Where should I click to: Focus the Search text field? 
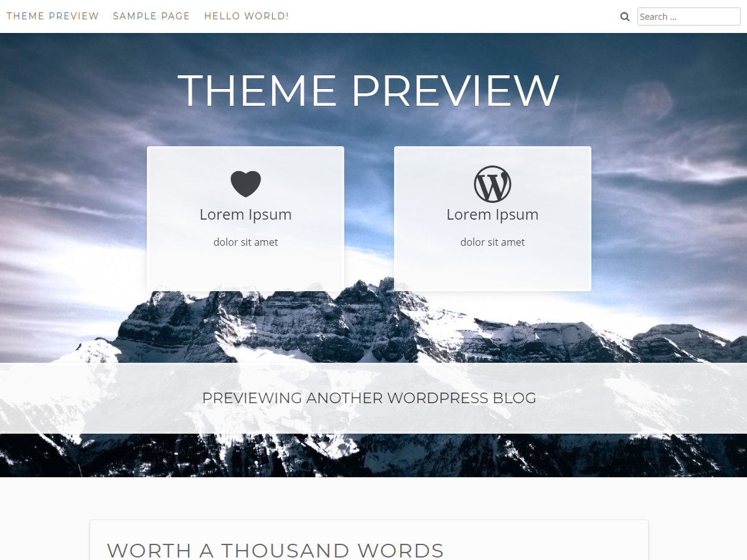coord(688,17)
